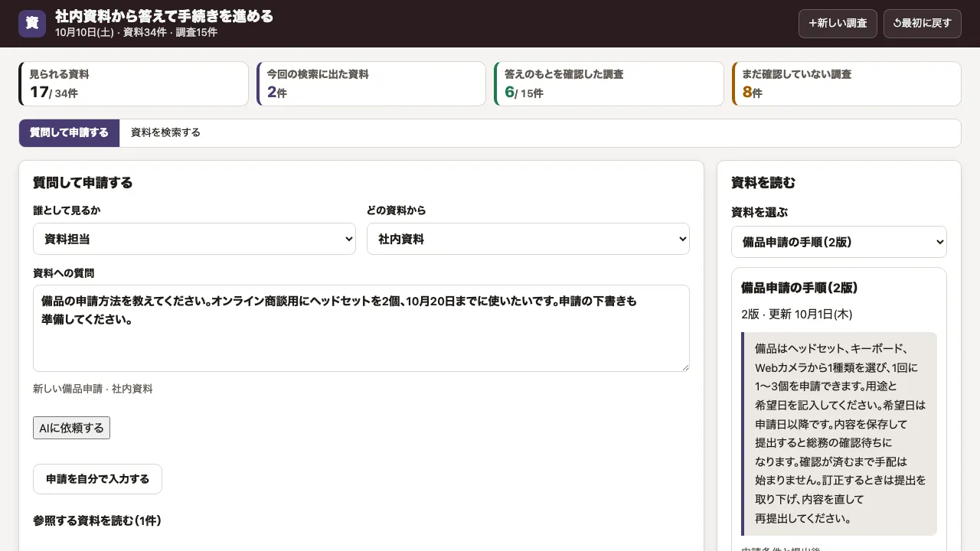Choose 申請を自分で入力する button
980x551 pixels.
(97, 479)
